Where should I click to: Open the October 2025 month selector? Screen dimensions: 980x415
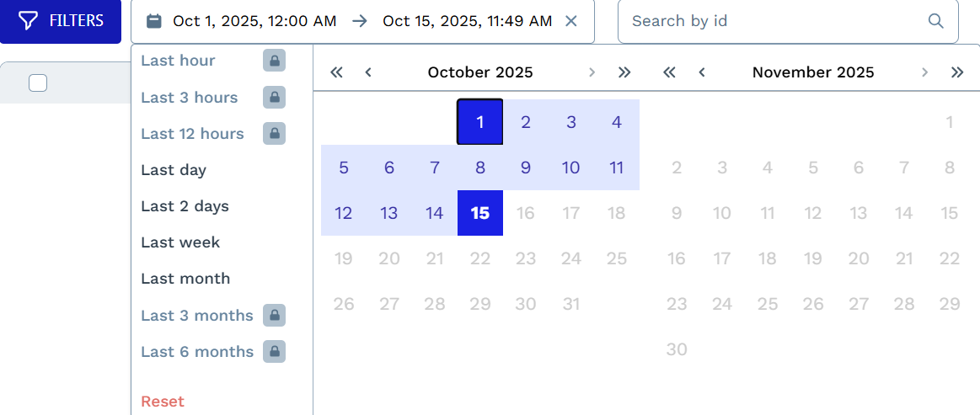tap(480, 72)
